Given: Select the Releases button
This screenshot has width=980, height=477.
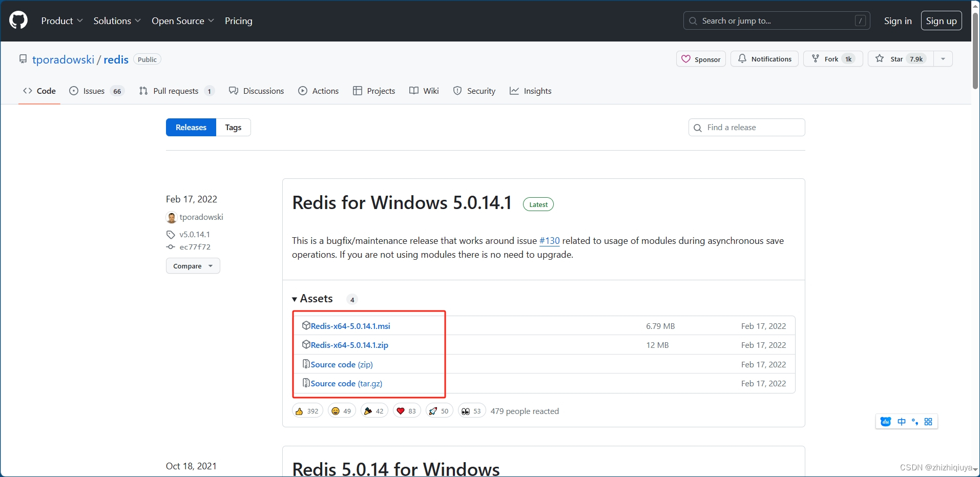Looking at the screenshot, I should [x=191, y=128].
